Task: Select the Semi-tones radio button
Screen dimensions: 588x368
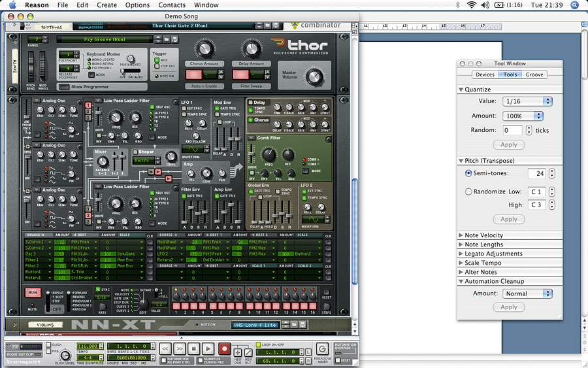Action: pyautogui.click(x=468, y=173)
